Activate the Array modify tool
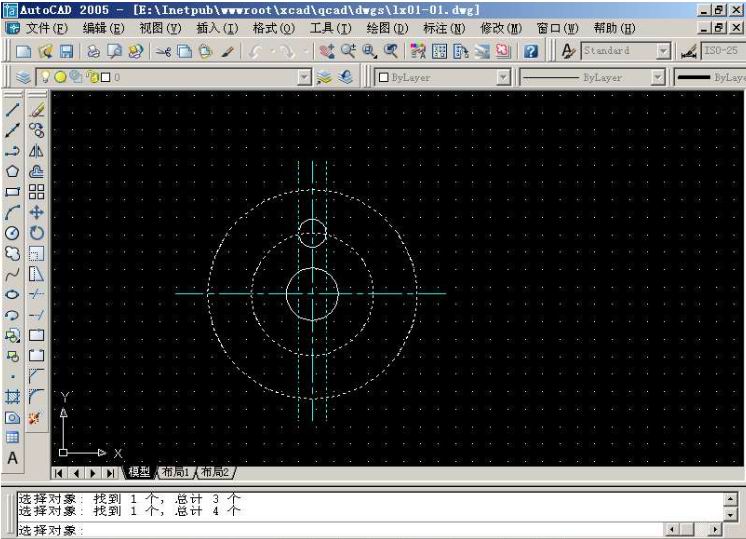746x539 pixels. tap(37, 192)
